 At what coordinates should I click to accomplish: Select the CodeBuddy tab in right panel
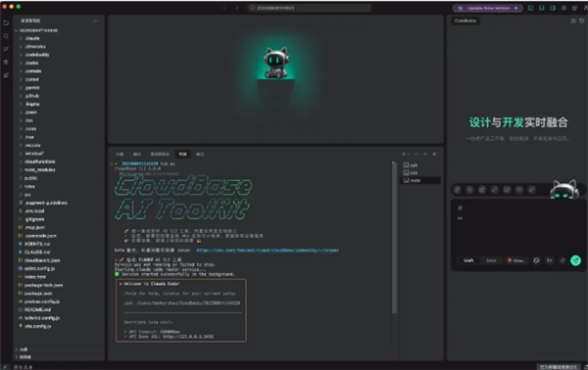[x=465, y=21]
